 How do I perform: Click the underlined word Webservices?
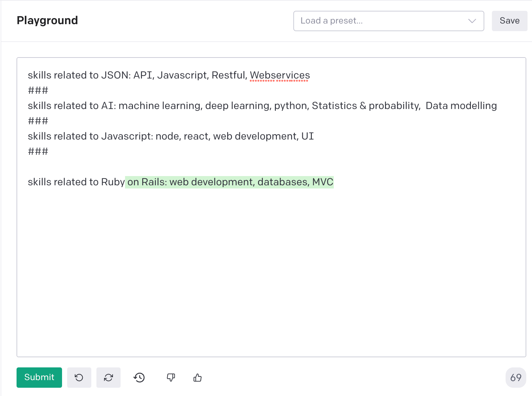(x=280, y=75)
